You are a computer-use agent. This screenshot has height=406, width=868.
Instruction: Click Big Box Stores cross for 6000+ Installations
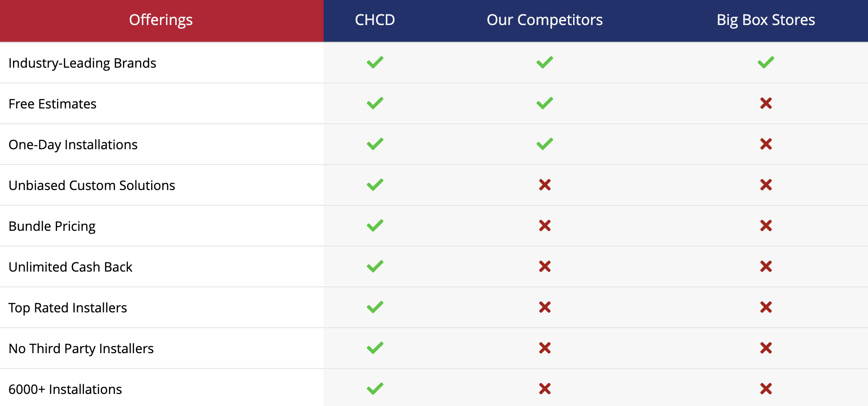[766, 389]
